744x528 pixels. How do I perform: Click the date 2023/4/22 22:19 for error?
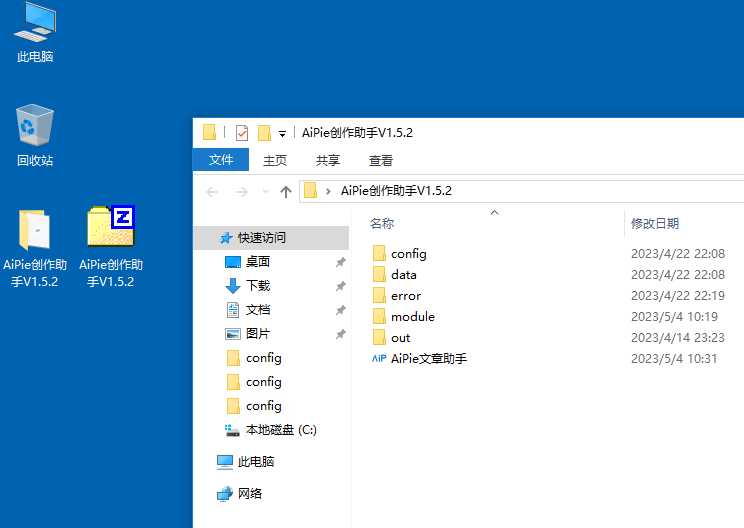678,296
